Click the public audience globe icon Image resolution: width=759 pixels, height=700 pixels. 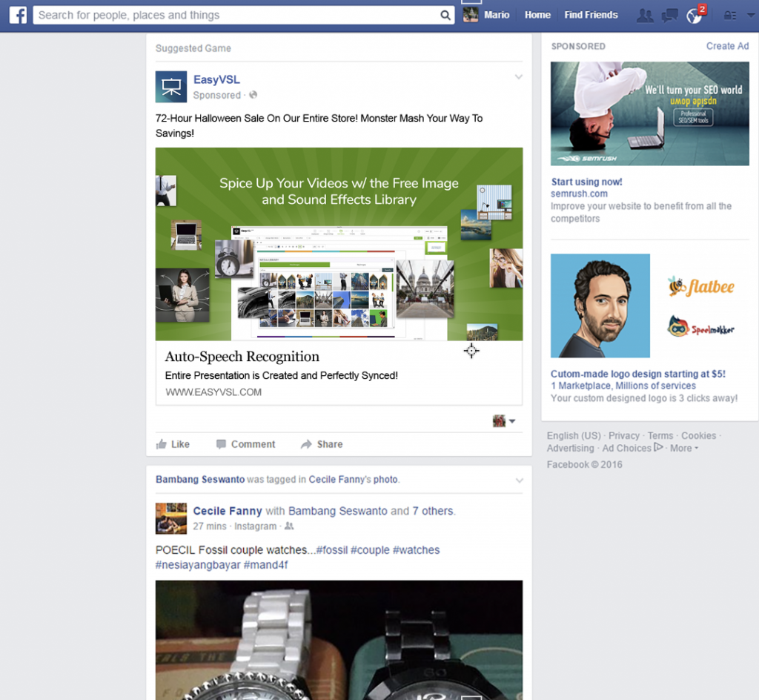pyautogui.click(x=253, y=95)
